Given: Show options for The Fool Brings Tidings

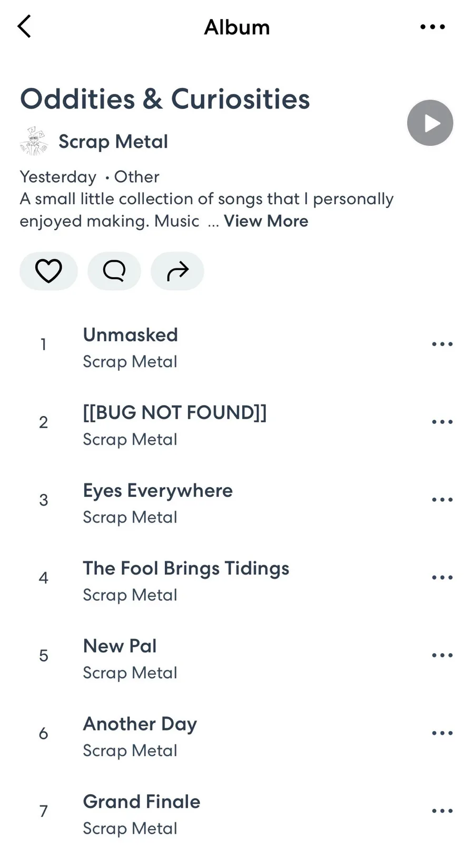Looking at the screenshot, I should pos(442,578).
